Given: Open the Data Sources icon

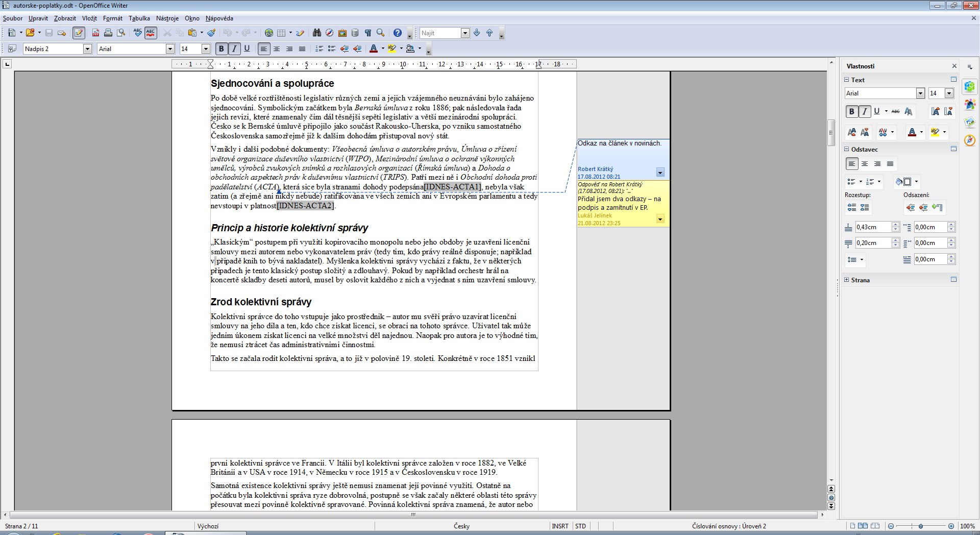Looking at the screenshot, I should (355, 33).
